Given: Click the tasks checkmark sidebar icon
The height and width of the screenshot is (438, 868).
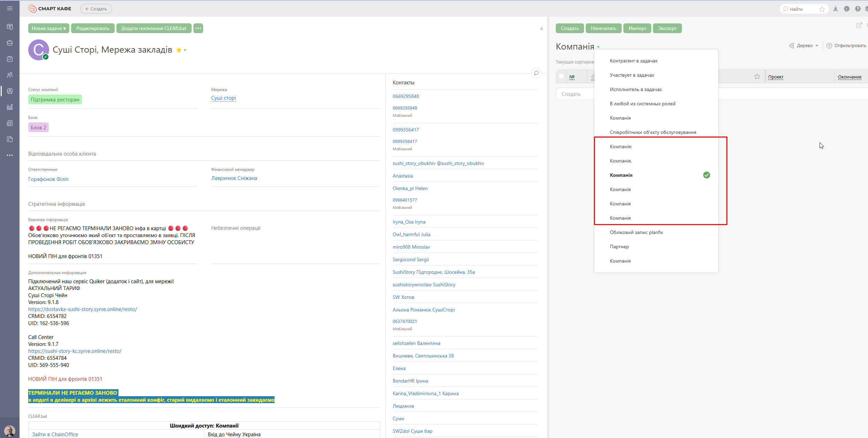Looking at the screenshot, I should tap(10, 59).
